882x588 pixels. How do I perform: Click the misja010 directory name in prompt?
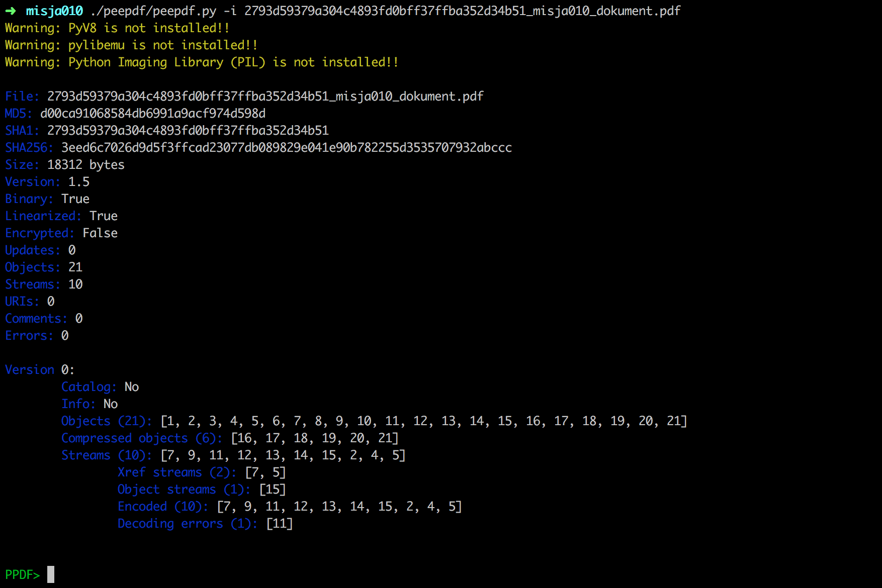tap(54, 11)
